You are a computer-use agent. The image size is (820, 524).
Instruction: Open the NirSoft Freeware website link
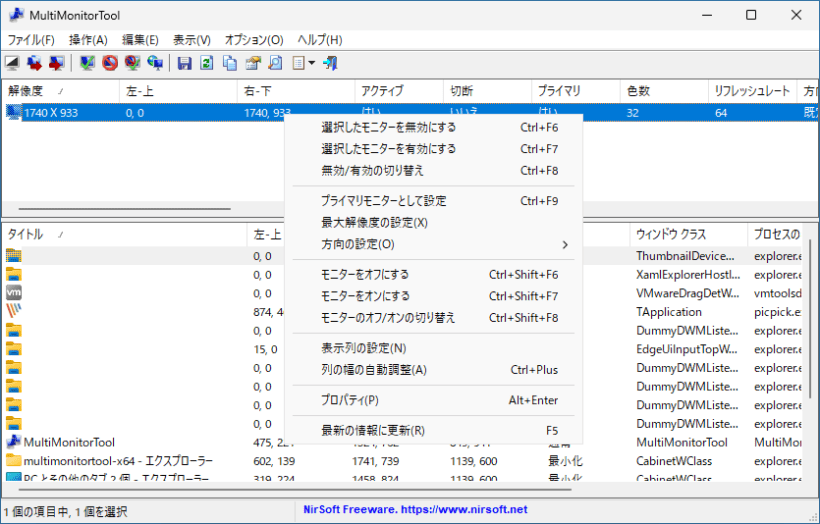415,509
